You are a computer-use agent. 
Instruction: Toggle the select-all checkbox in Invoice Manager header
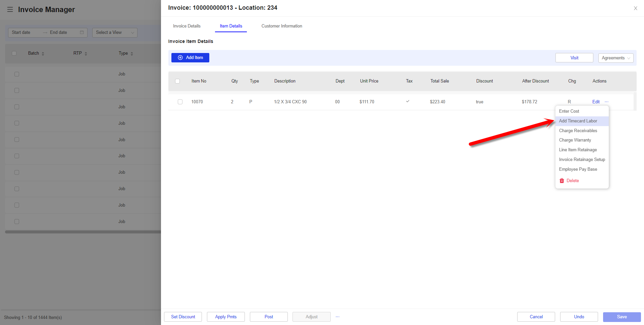point(14,53)
